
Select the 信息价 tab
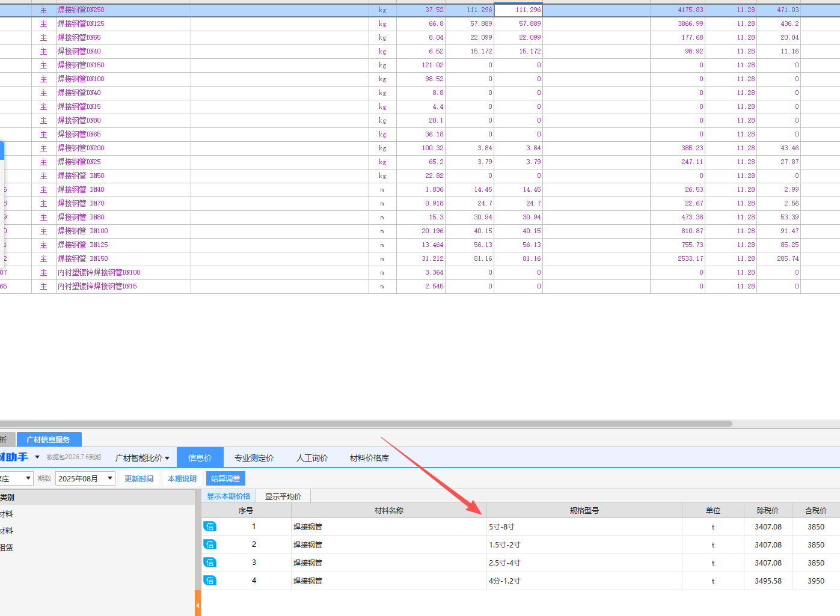point(200,458)
